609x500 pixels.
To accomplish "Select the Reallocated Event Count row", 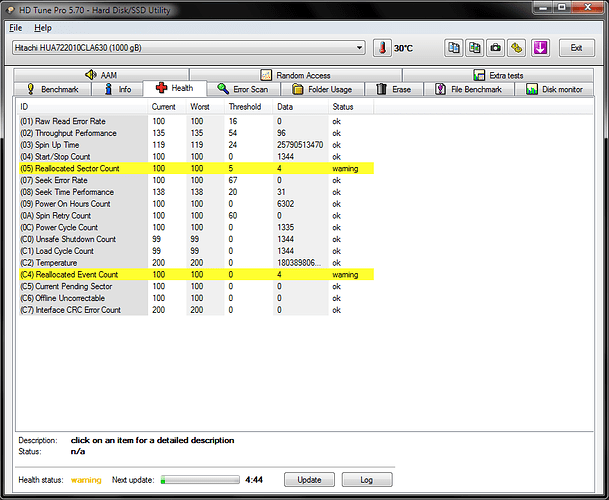I will pyautogui.click(x=196, y=274).
